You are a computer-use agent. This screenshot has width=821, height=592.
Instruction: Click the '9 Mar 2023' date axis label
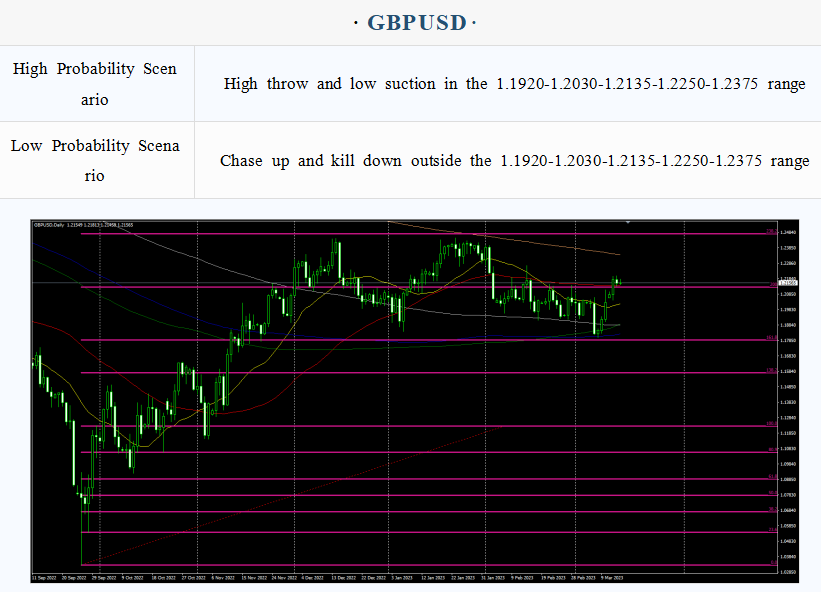point(612,578)
